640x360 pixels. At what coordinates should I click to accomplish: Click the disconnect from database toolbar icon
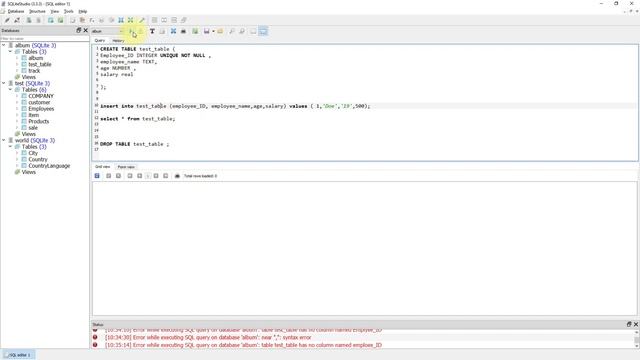tap(17, 20)
